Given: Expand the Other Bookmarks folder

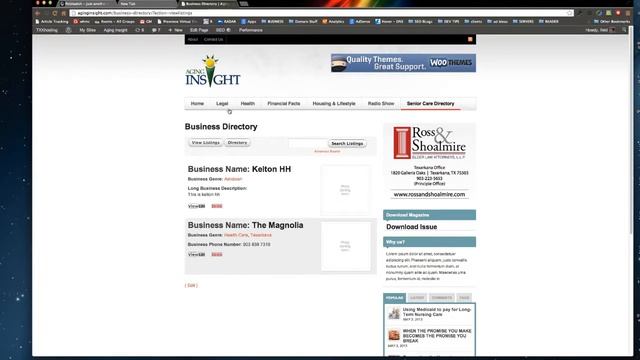Looking at the screenshot, I should coord(612,21).
